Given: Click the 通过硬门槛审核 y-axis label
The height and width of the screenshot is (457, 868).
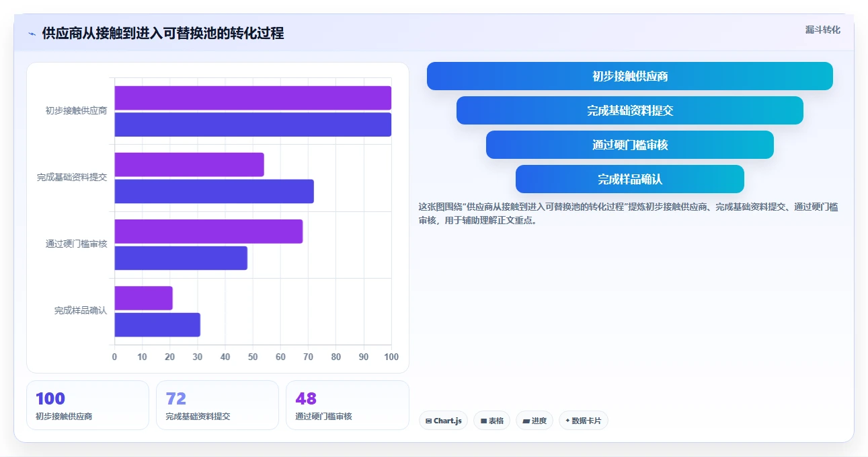Looking at the screenshot, I should click(76, 244).
